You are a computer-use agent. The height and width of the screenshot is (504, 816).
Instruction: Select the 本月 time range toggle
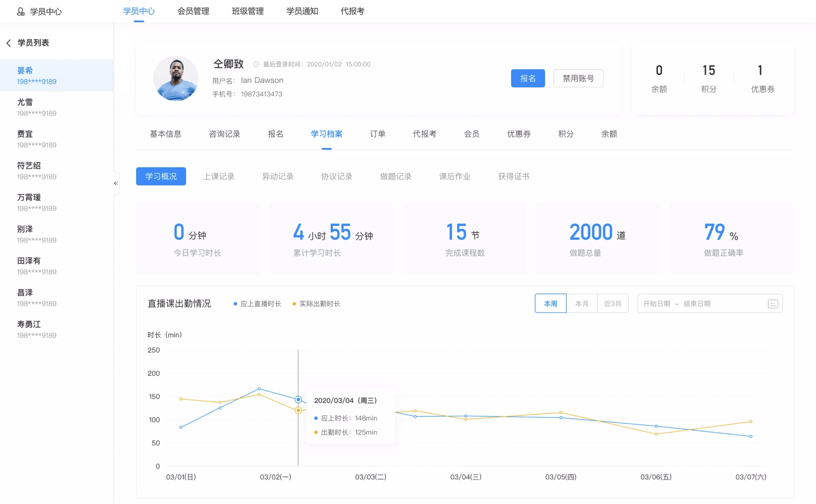(581, 304)
